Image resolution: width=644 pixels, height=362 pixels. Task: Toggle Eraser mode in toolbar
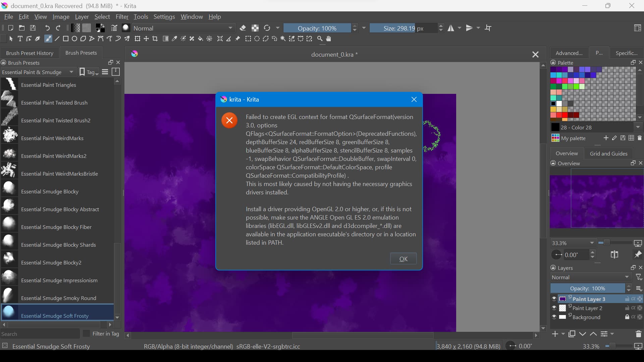point(243,28)
